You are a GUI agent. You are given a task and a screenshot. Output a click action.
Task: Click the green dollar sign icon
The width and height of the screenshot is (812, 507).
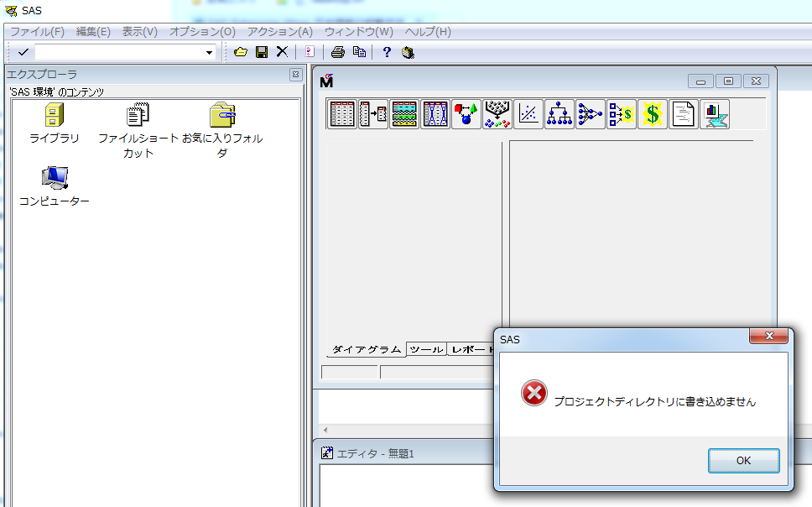(653, 114)
